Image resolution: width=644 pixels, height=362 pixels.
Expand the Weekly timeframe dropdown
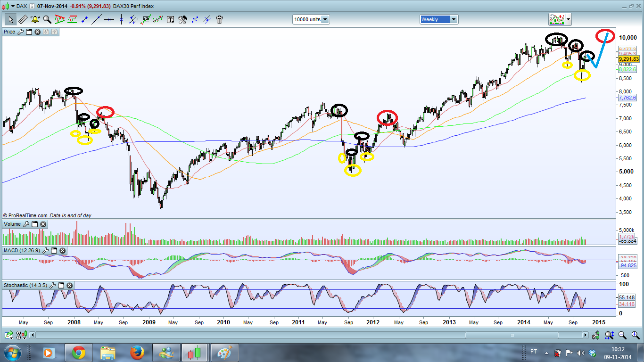point(439,19)
